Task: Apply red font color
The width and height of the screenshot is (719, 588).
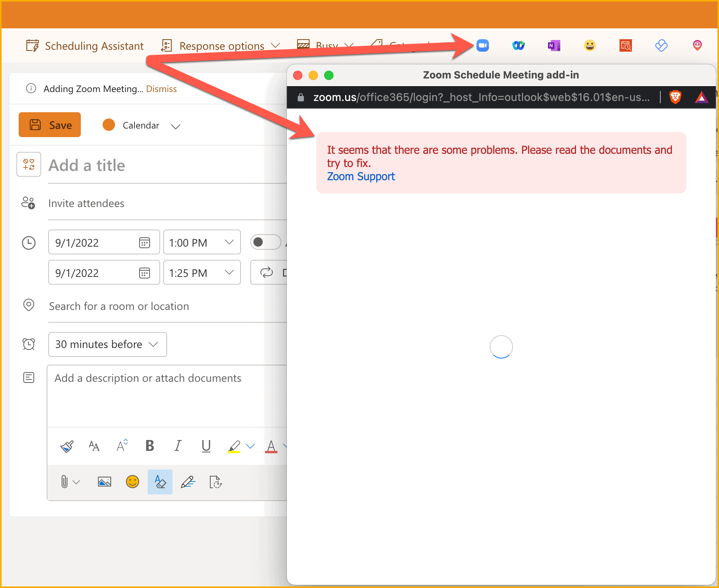Action: [271, 446]
